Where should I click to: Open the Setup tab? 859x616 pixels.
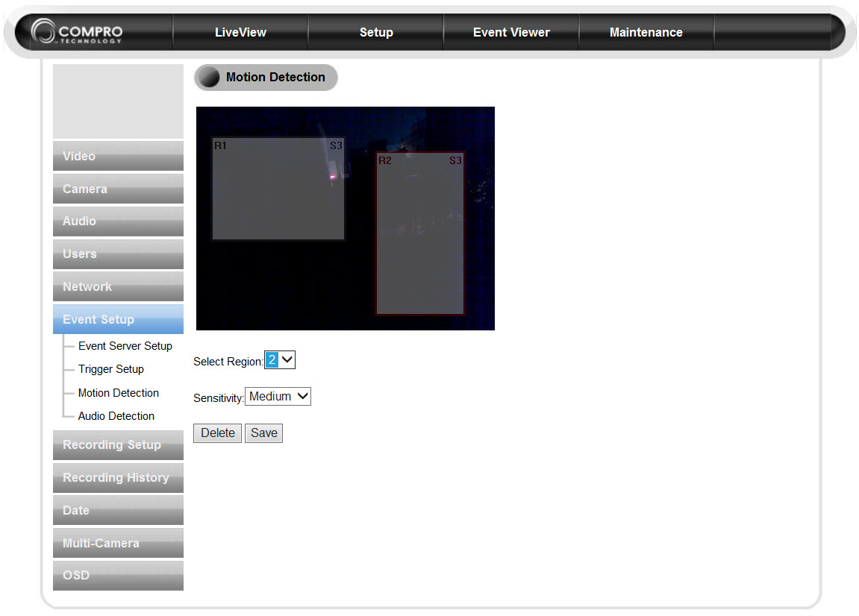(x=376, y=32)
